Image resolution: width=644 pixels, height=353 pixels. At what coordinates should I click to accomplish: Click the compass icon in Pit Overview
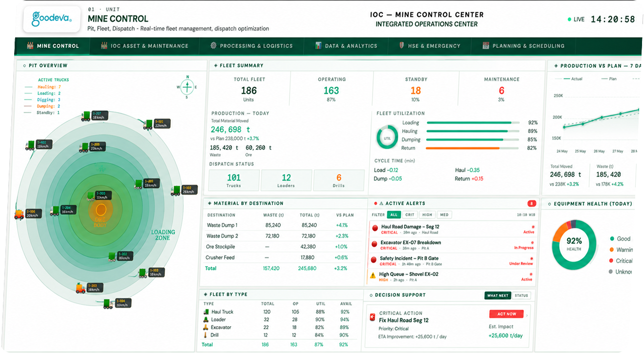click(187, 87)
